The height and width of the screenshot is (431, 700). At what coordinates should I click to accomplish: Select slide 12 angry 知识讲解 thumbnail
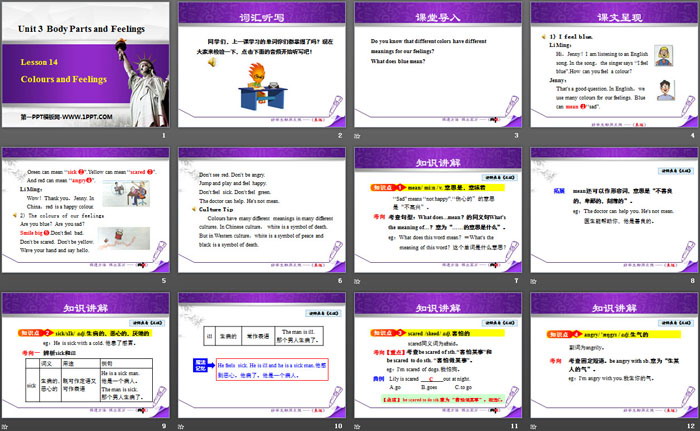point(614,355)
